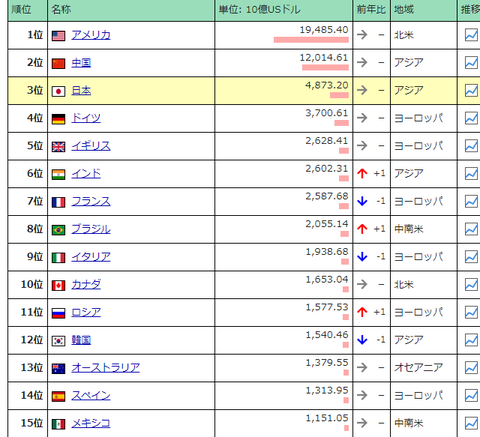Follow the メキシコ link

tap(91, 423)
